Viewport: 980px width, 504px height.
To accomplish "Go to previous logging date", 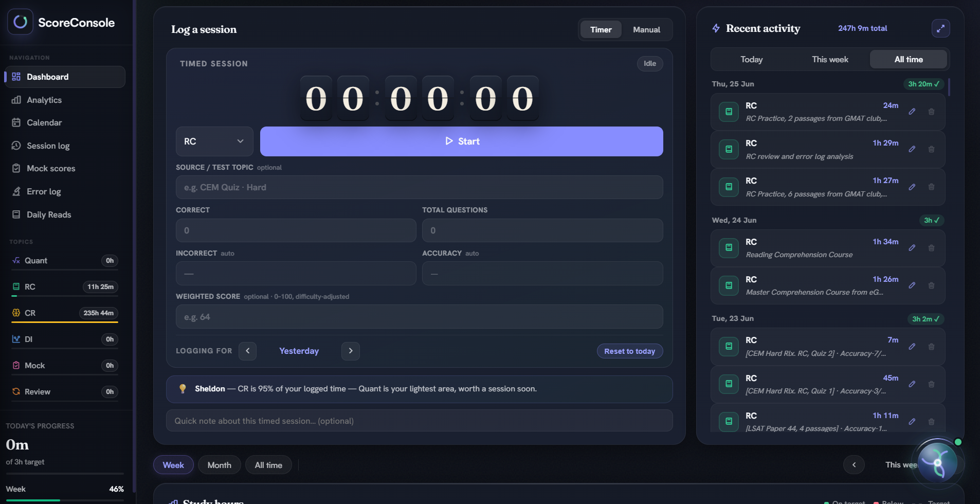I will (247, 351).
